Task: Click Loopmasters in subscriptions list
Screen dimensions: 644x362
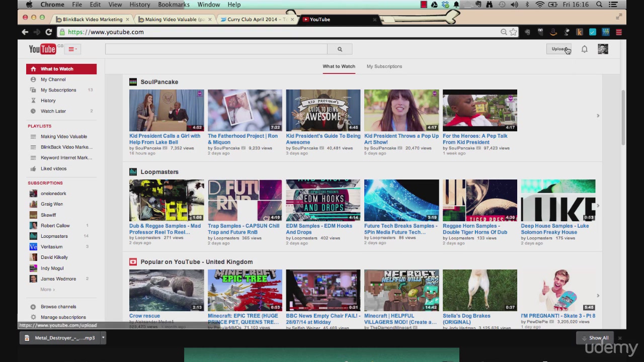Action: click(54, 236)
